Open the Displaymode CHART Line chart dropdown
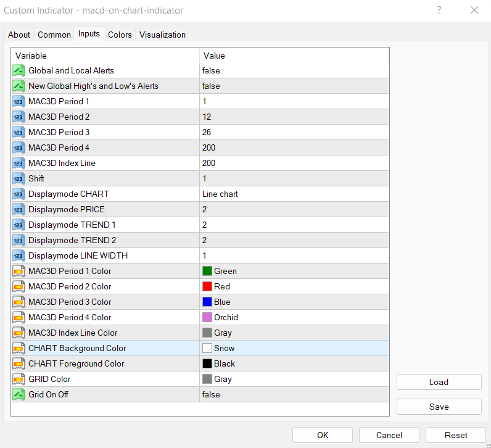Screen dimensions: 491x448 294,194
